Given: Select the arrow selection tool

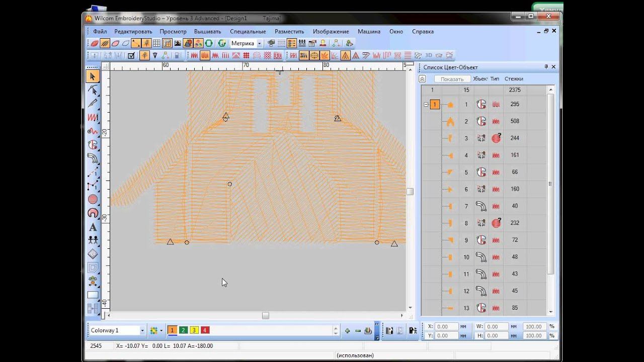Looking at the screenshot, I should click(x=93, y=76).
